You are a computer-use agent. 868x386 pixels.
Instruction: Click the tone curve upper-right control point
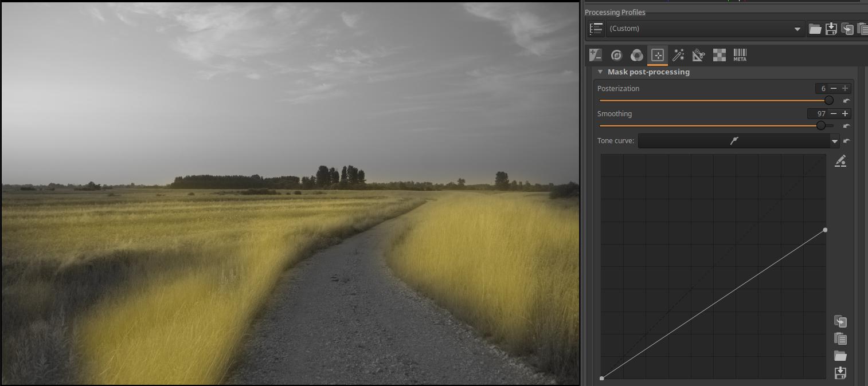[x=825, y=230]
